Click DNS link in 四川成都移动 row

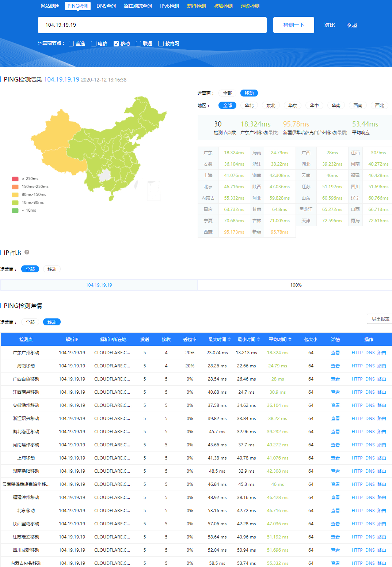[x=370, y=550]
